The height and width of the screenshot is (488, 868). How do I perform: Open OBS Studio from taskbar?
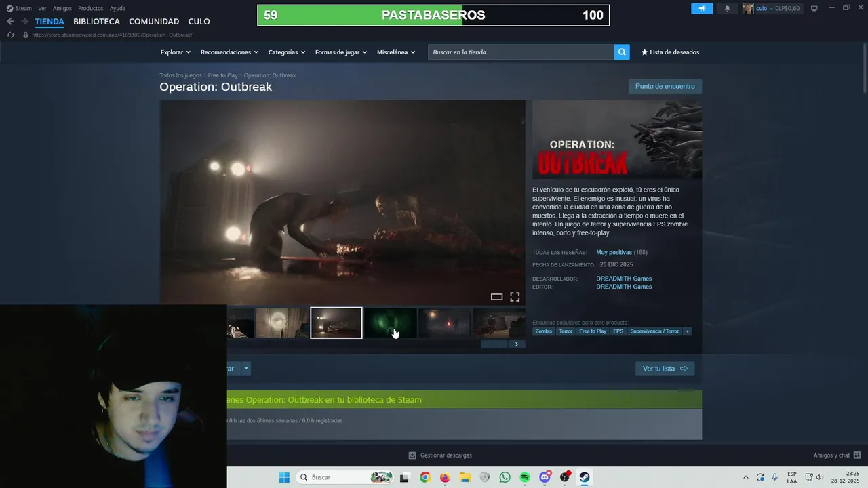coord(565,477)
